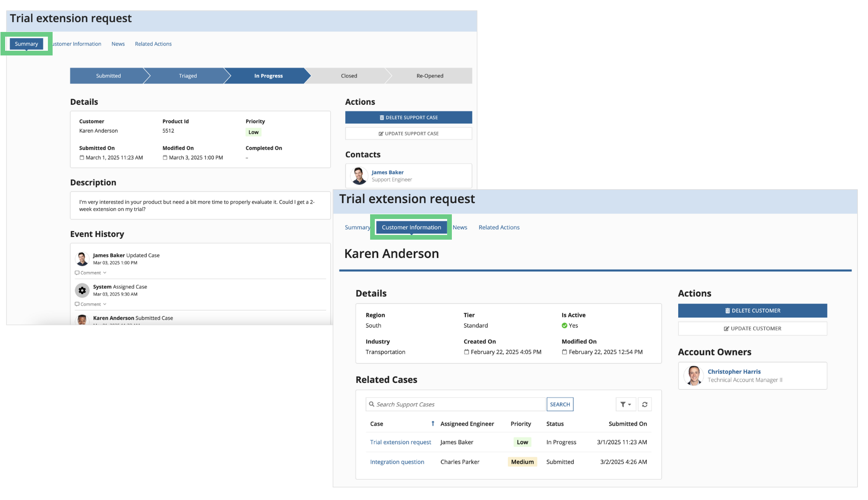
Task: Click In Progress milestone stage
Action: 269,76
